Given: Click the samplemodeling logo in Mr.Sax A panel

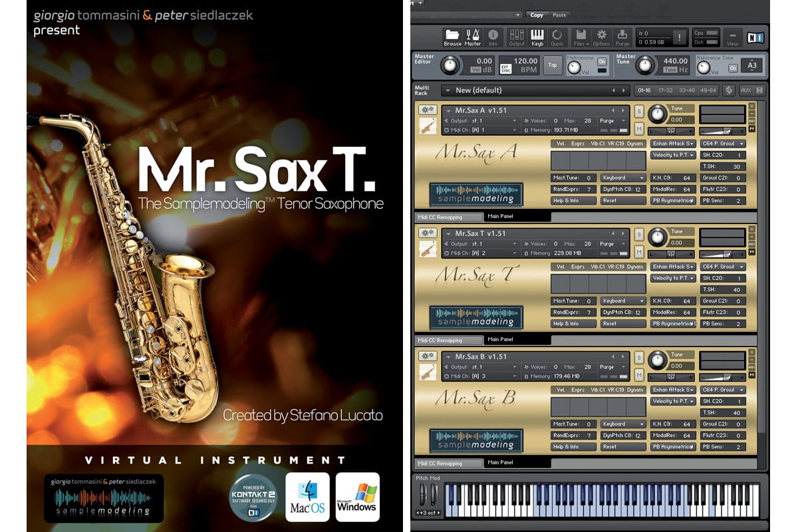Looking at the screenshot, I should click(476, 194).
